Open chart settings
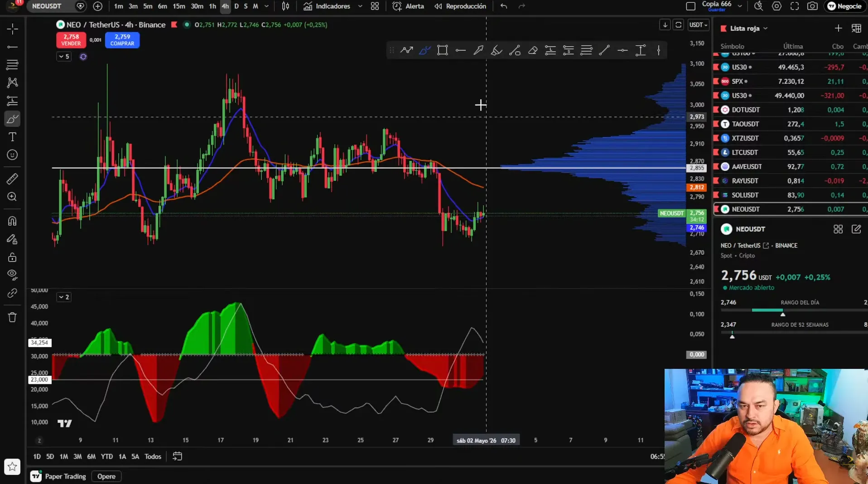Screen dimensions: 868x484 pos(776,6)
